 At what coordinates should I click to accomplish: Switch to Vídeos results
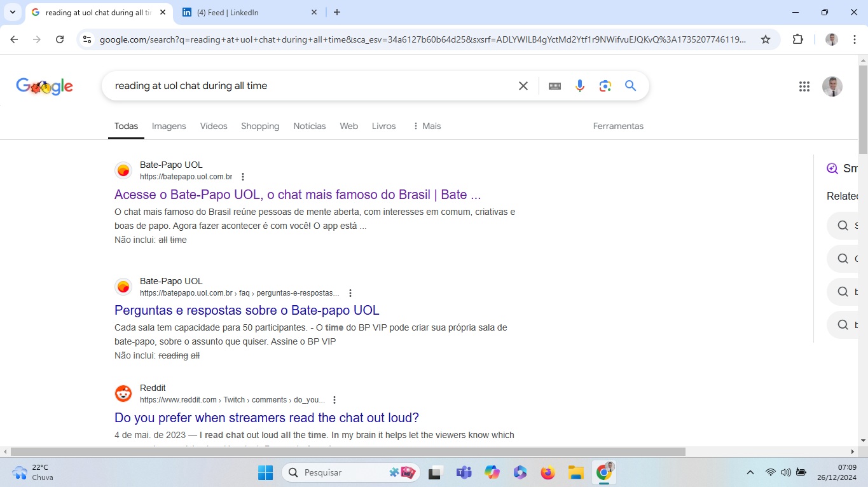(214, 126)
